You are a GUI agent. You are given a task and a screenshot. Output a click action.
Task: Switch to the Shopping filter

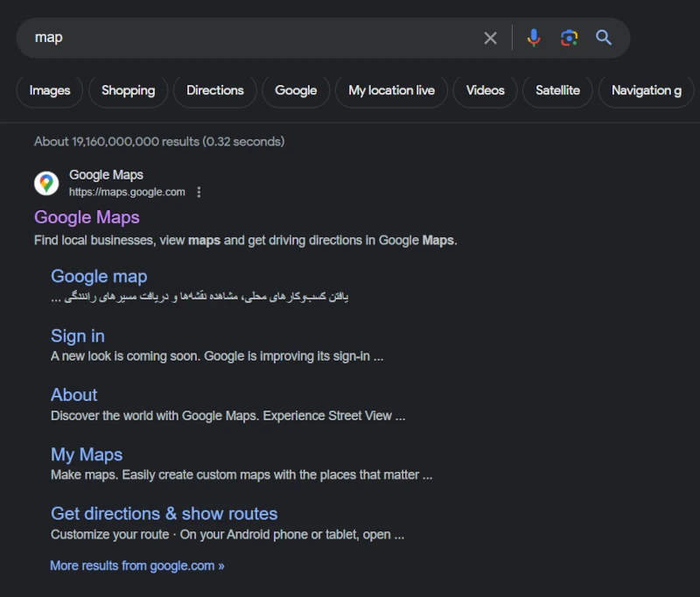point(128,91)
